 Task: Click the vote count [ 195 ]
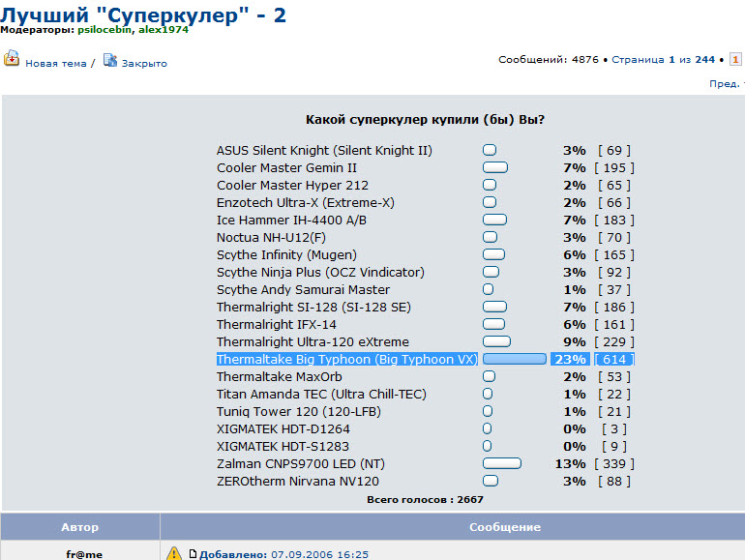614,167
